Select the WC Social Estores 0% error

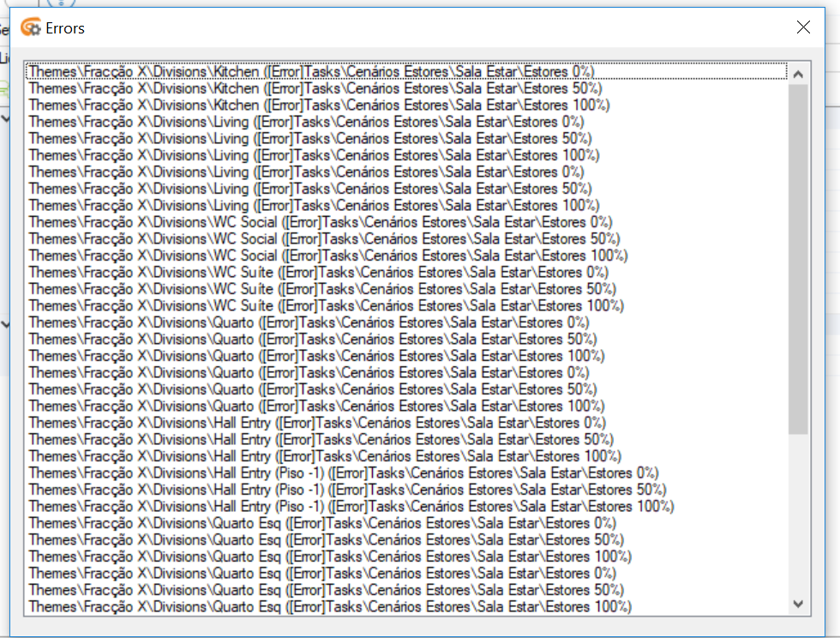321,222
